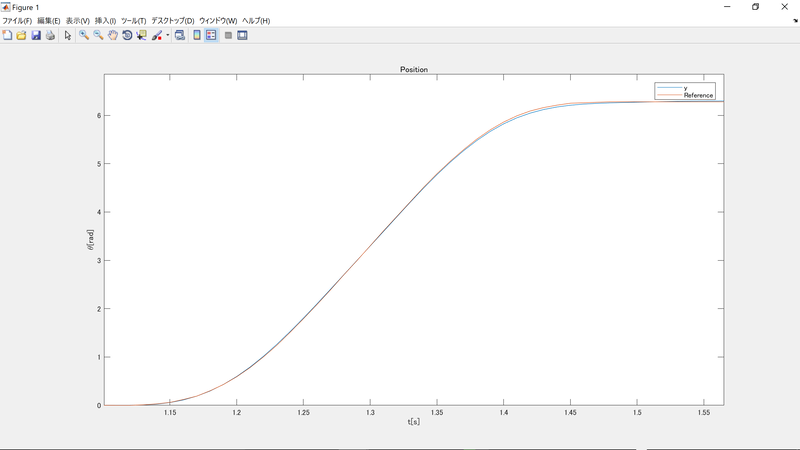800x450 pixels.
Task: Click the x-axis tick label 1.55
Action: click(704, 413)
